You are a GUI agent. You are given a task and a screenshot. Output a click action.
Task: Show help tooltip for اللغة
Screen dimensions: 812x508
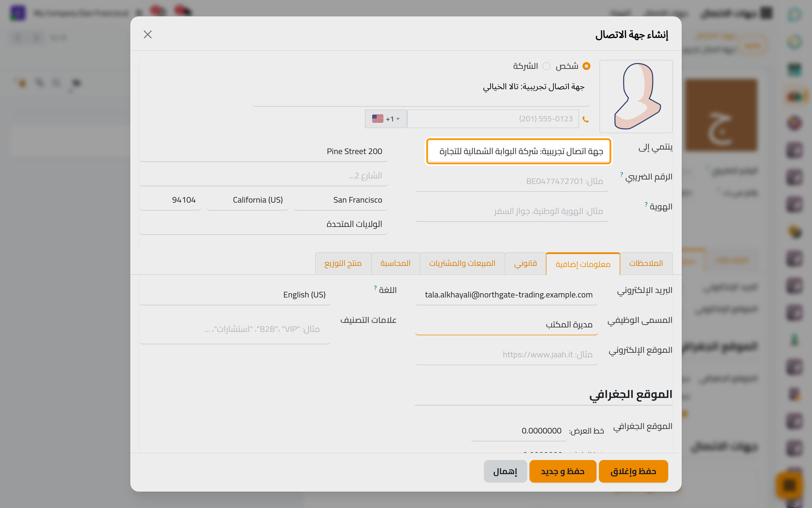tap(375, 288)
